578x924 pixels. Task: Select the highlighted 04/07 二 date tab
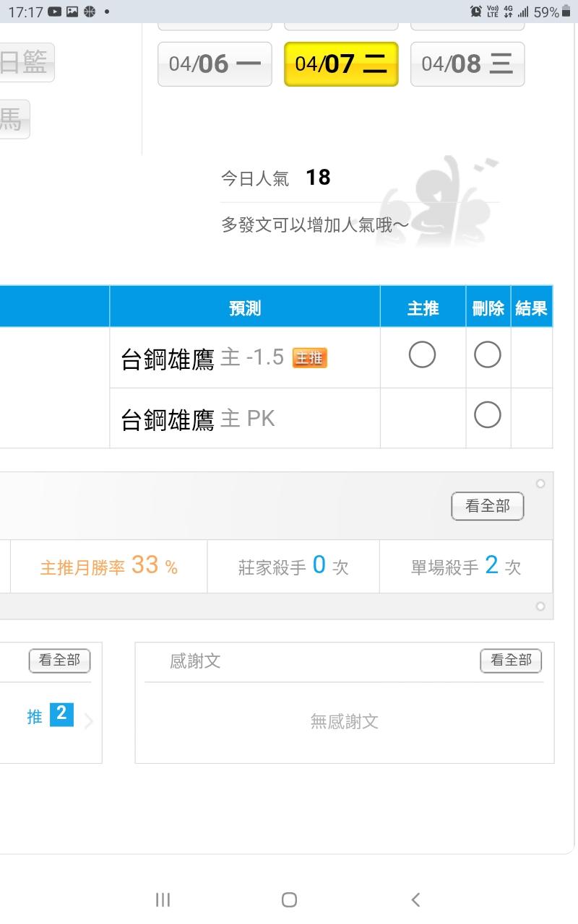341,64
